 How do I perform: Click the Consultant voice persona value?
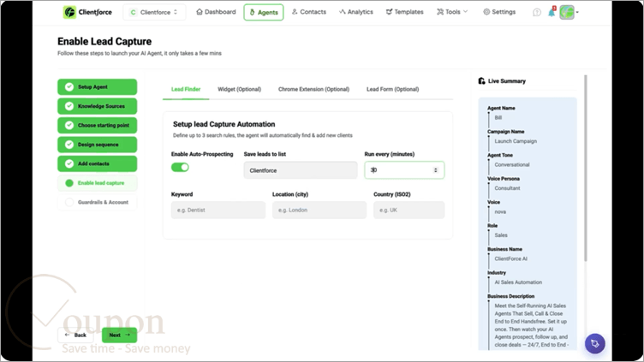coord(507,188)
